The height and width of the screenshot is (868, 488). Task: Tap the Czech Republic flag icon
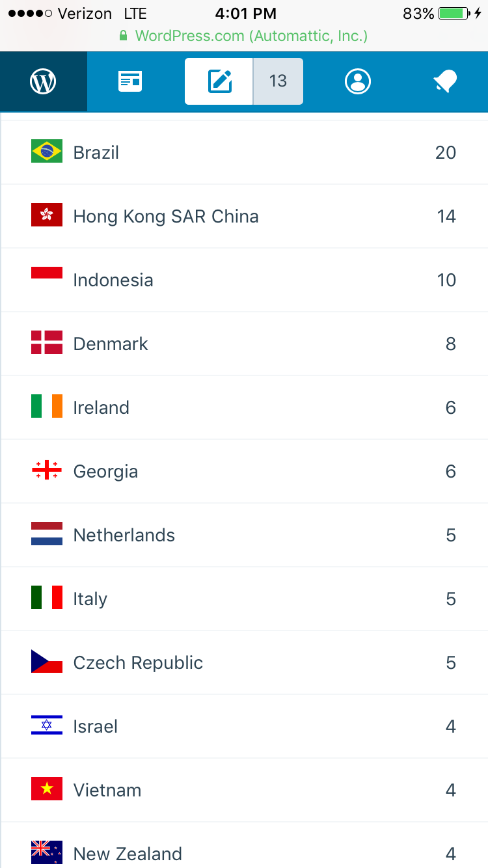[47, 662]
